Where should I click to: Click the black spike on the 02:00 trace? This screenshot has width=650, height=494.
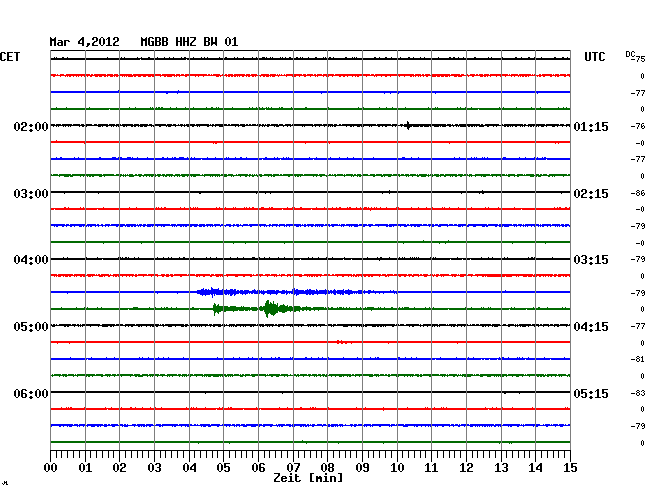(408, 125)
